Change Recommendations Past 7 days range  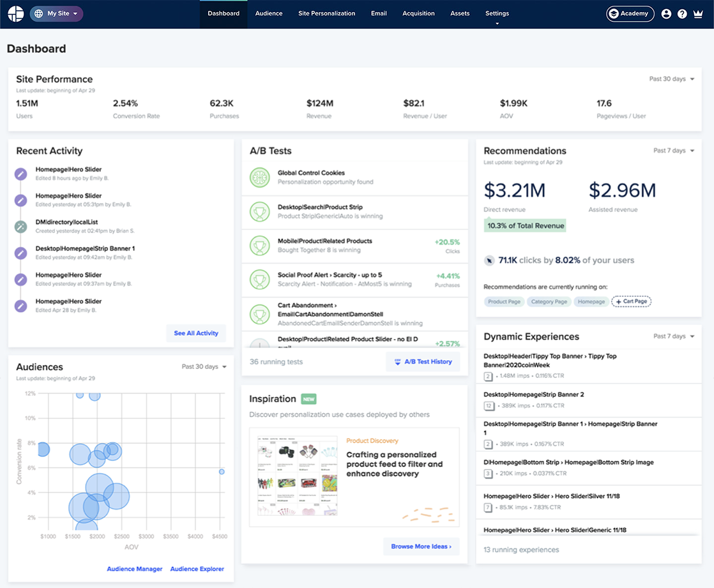click(674, 151)
